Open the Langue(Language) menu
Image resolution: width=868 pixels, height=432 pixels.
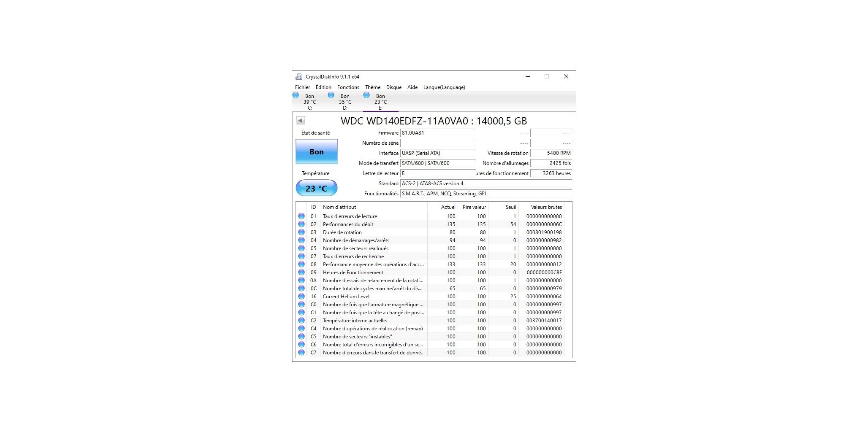tap(444, 87)
